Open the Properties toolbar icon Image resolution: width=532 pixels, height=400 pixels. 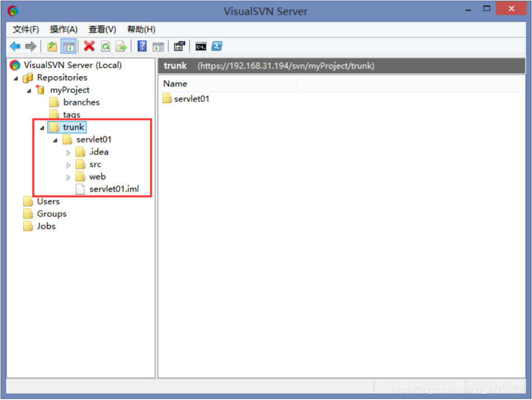click(x=179, y=46)
